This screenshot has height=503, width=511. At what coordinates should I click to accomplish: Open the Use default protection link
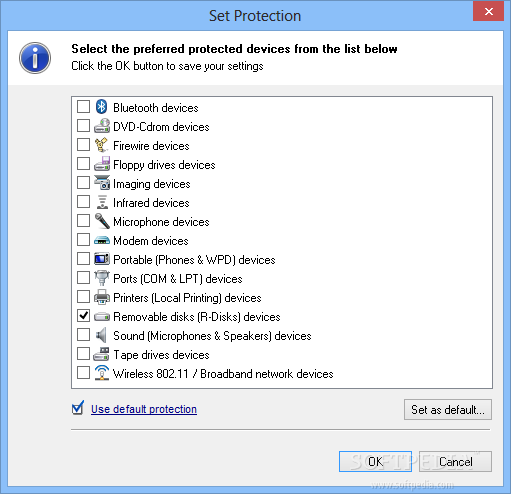[144, 409]
